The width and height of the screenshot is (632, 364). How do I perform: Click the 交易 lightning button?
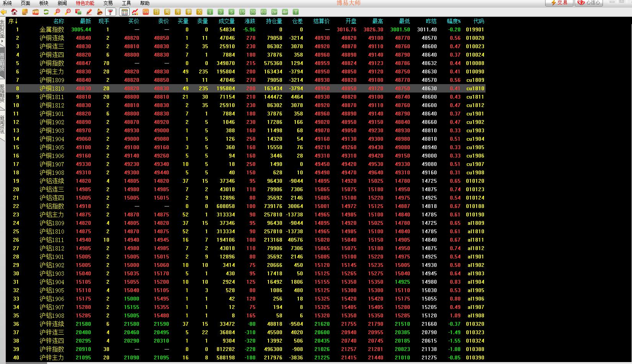(x=559, y=3)
